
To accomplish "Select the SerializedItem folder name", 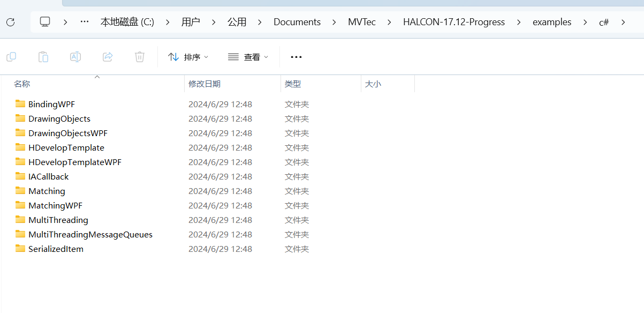I will [x=56, y=249].
